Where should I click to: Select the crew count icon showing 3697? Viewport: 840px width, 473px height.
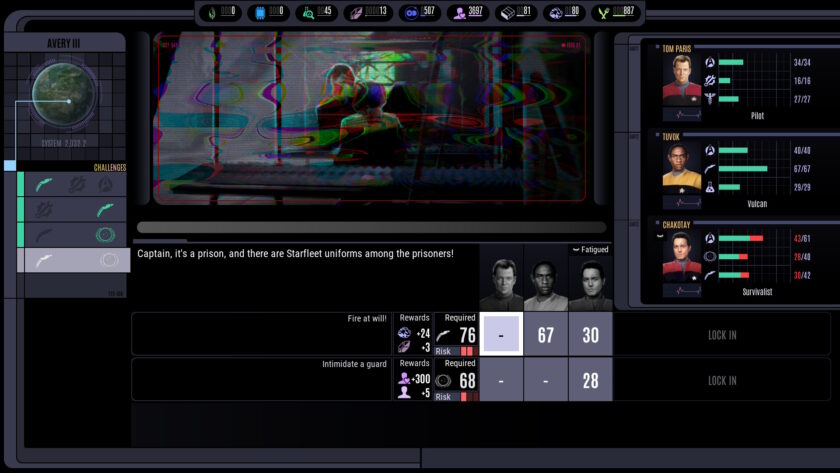point(459,13)
